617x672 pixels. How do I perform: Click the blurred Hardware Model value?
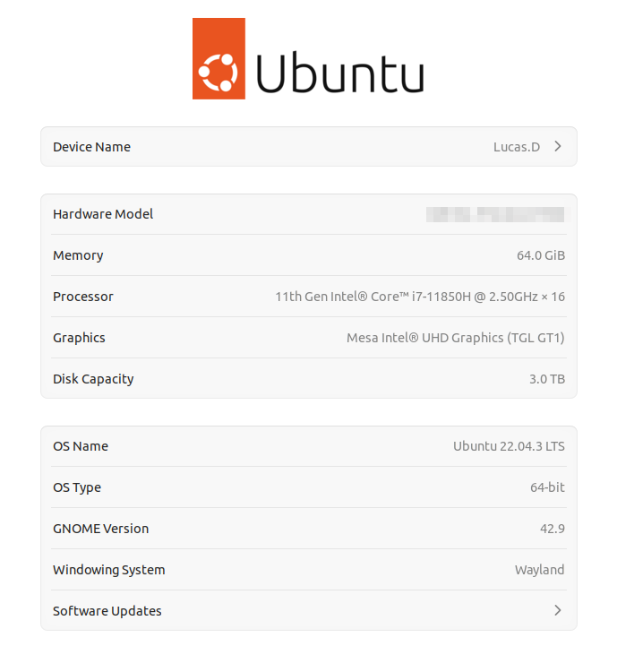[x=495, y=214]
